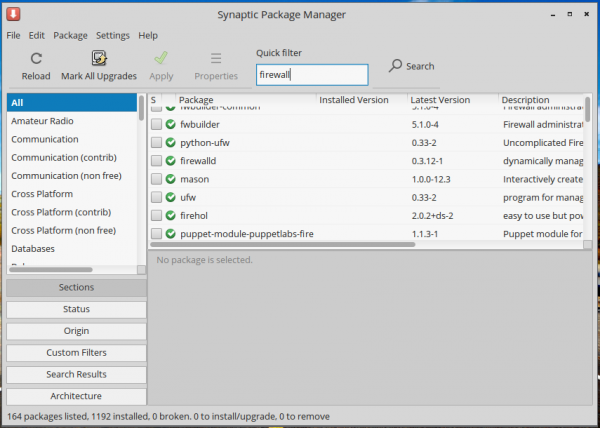Click 'Uncomplicated Fire' description of python-ufw
The width and height of the screenshot is (600, 428).
coord(543,143)
